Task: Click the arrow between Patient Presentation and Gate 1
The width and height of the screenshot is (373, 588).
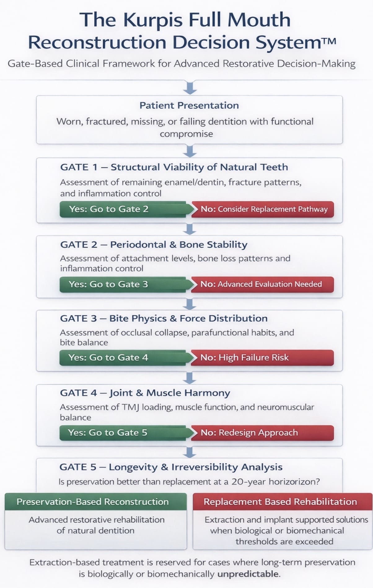Action: [x=190, y=151]
